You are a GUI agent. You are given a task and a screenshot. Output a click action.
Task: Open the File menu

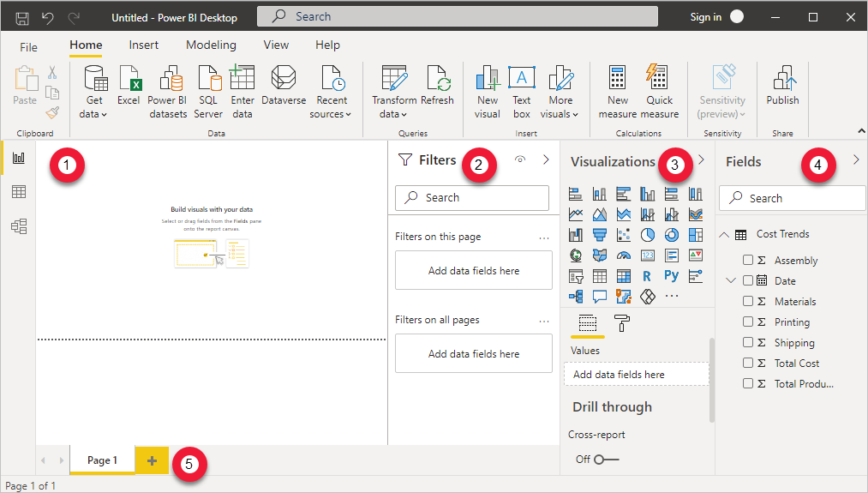29,47
